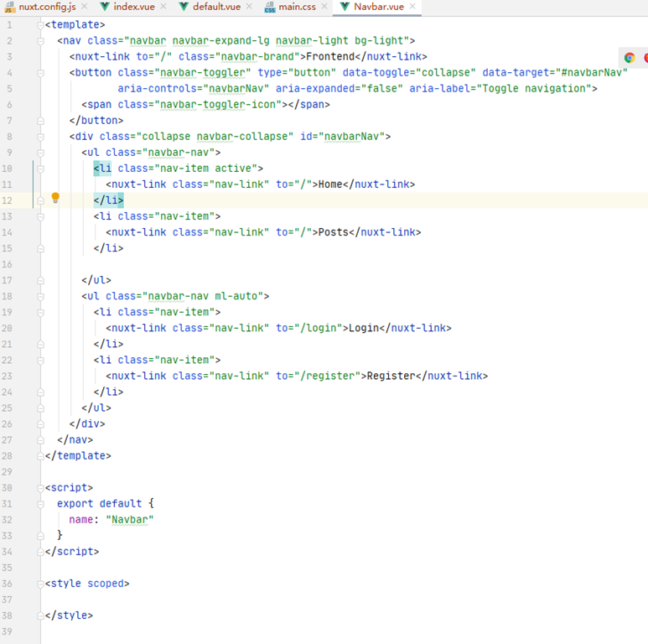This screenshot has height=644, width=648.
Task: Click the Vue icon on the default.vue tab
Action: (x=184, y=7)
